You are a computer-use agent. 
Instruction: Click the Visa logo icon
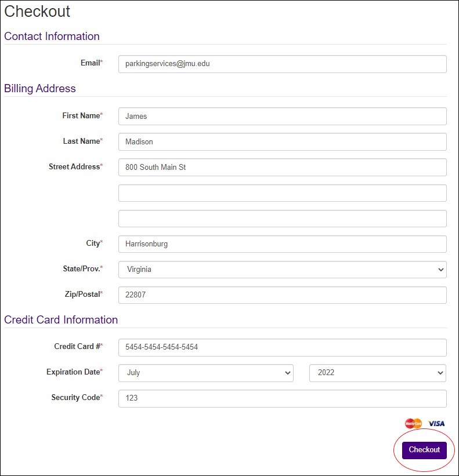pos(436,423)
